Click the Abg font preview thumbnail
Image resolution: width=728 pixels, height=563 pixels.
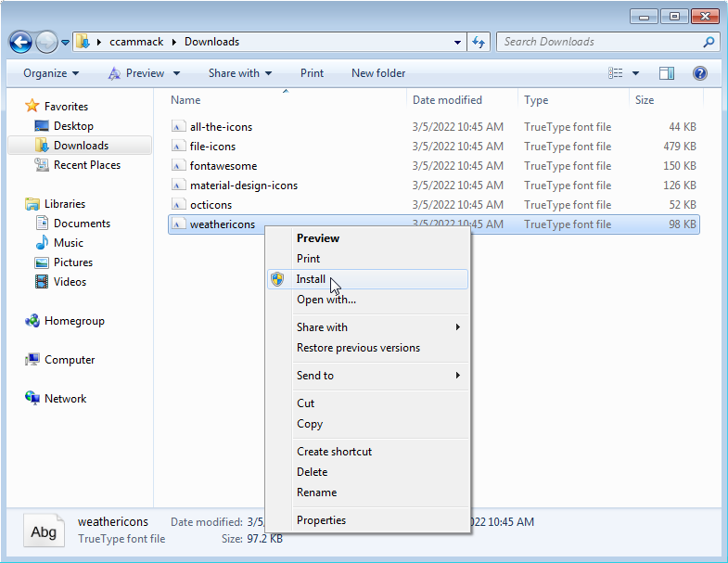click(x=45, y=531)
